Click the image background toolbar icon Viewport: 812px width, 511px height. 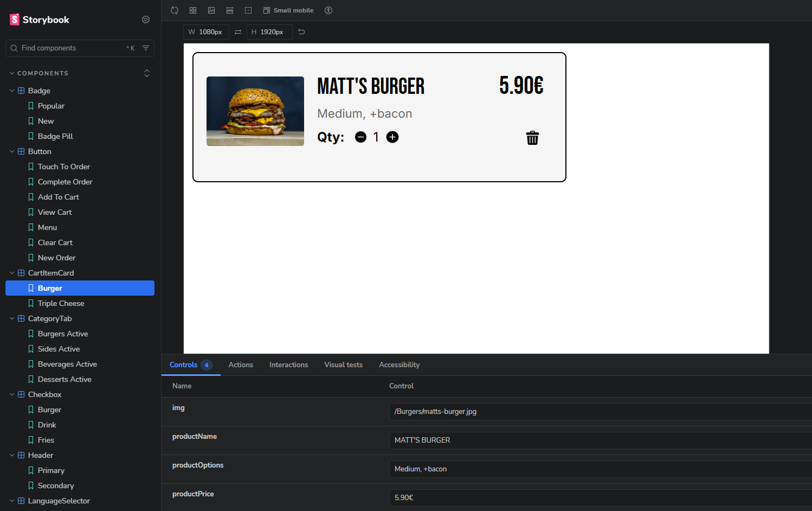coord(211,10)
